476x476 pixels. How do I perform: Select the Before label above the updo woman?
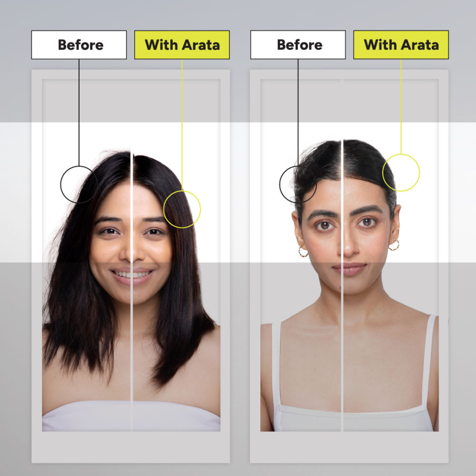point(298,45)
